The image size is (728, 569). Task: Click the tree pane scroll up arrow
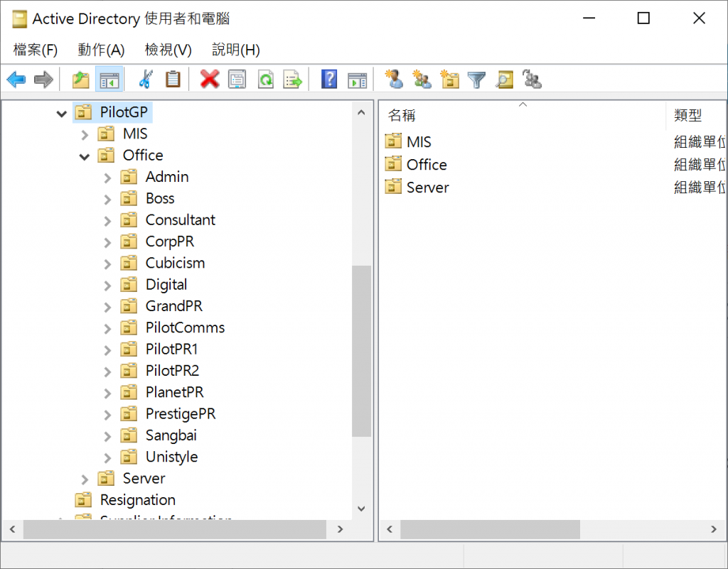pos(361,113)
